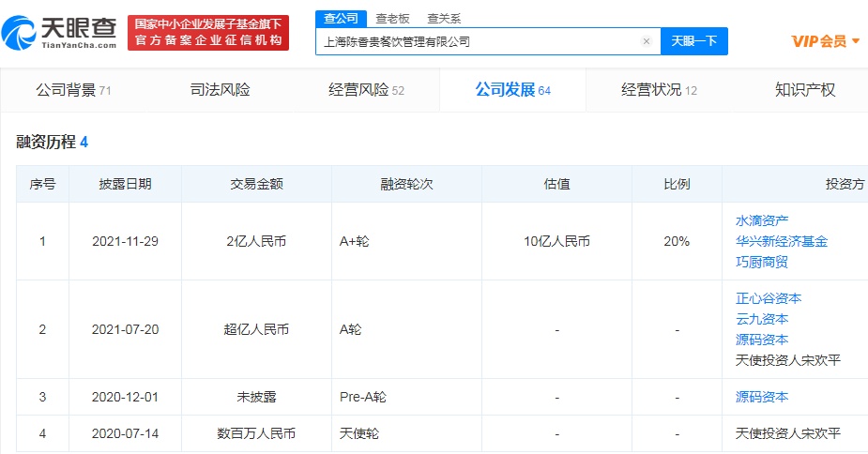Select the 公司发展 section tab
The image size is (868, 454).
click(512, 90)
